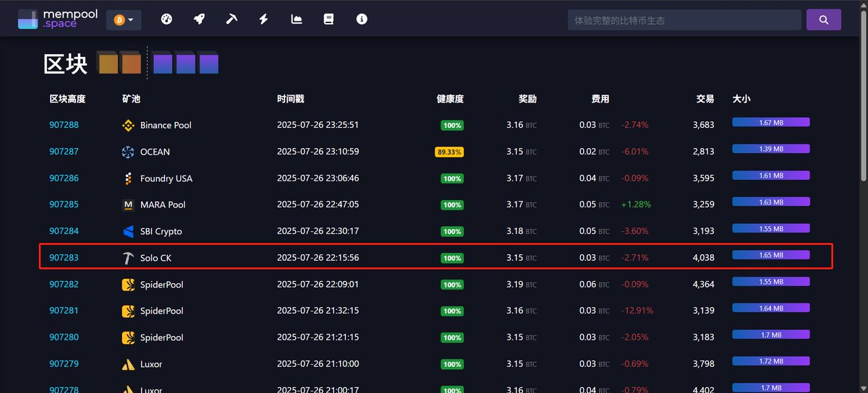The height and width of the screenshot is (393, 868).
Task: Click the 1.39 MB size bar
Action: coord(771,149)
